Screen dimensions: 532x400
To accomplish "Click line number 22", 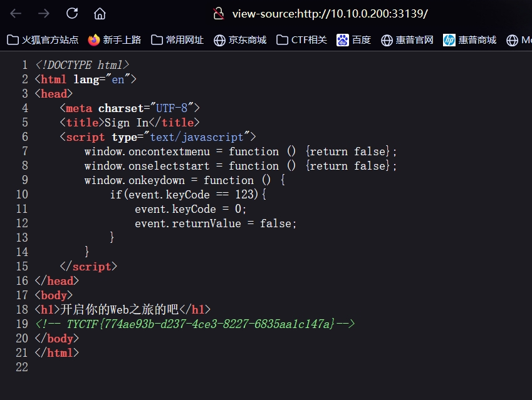I will (22, 367).
